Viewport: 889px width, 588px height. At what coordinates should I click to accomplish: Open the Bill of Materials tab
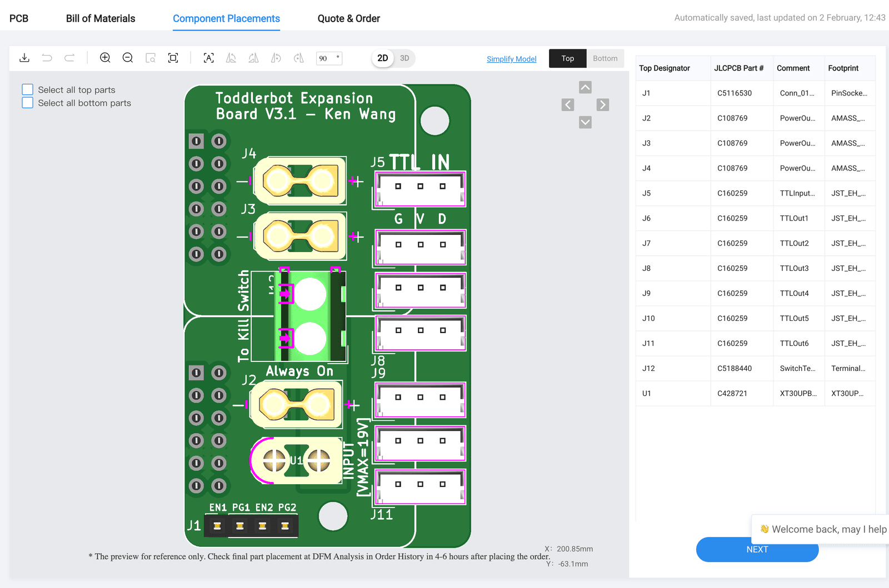101,18
